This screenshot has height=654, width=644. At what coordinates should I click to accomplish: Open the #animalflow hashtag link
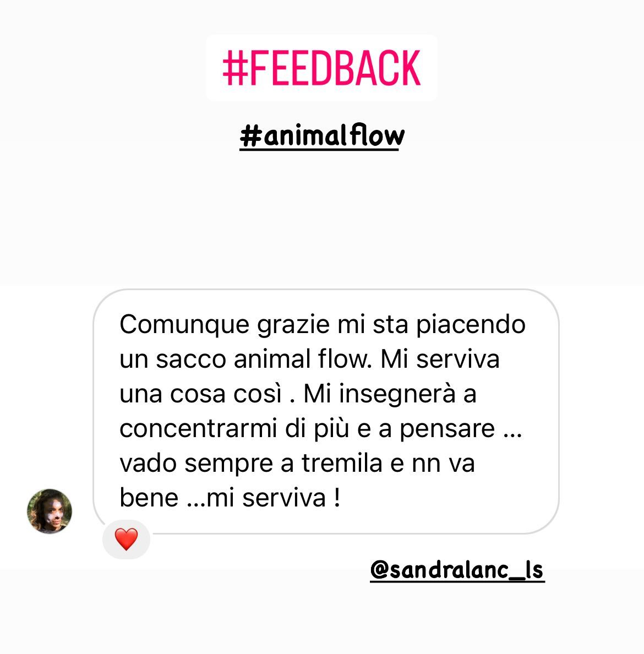[322, 136]
